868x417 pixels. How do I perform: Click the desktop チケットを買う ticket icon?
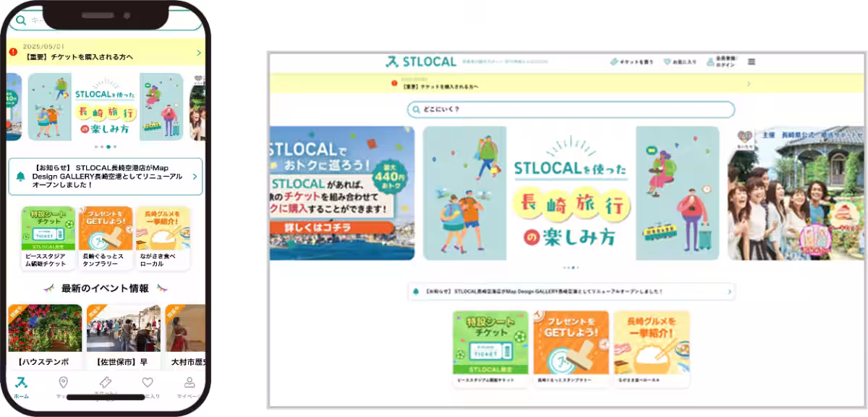point(613,62)
